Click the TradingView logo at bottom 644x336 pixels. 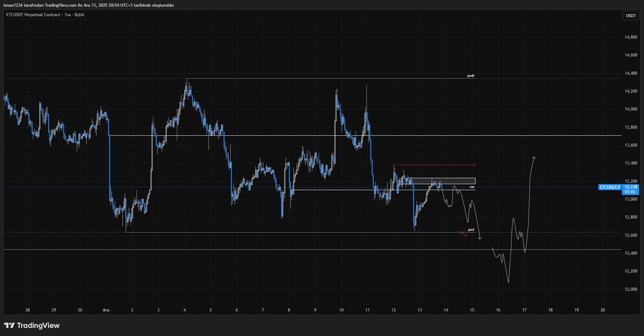tap(32, 325)
